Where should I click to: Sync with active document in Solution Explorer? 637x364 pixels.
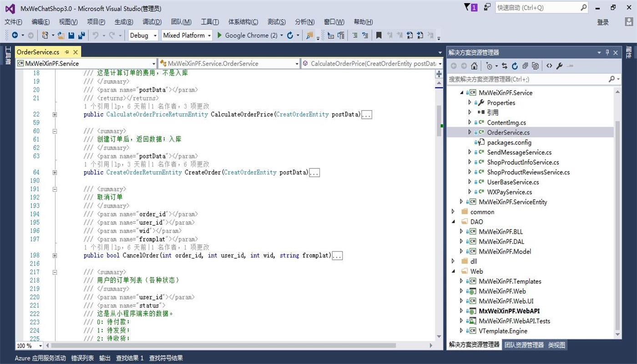(504, 66)
